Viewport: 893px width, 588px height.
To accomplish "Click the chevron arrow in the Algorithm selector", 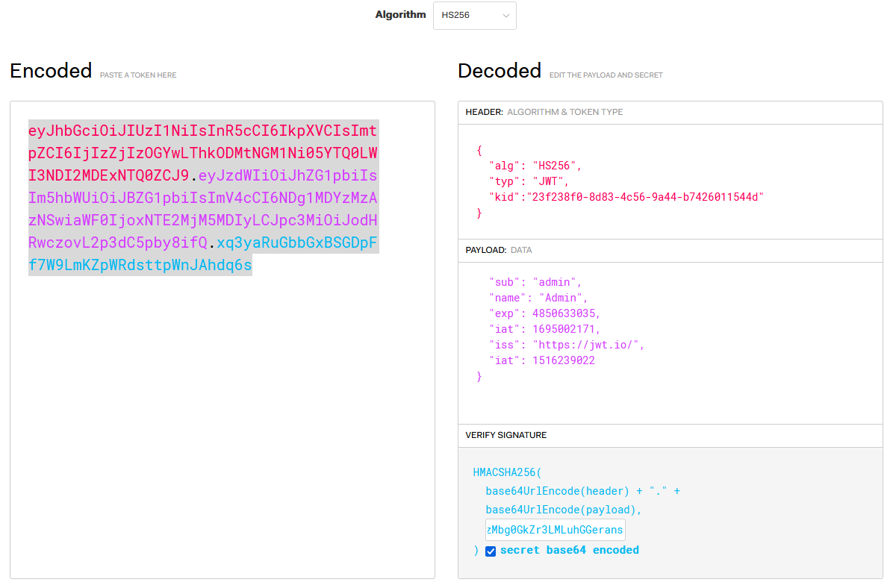I will tap(505, 15).
